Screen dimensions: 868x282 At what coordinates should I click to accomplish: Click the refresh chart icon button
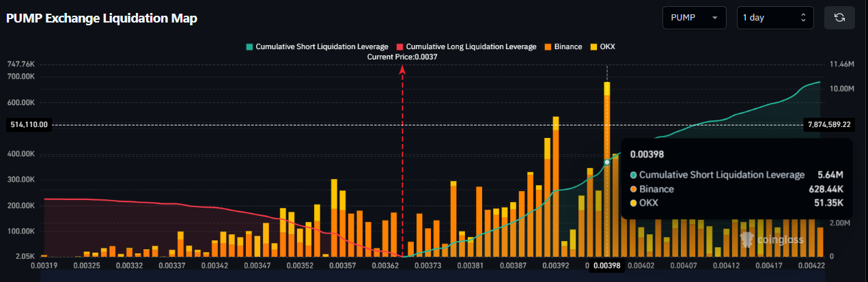click(839, 18)
